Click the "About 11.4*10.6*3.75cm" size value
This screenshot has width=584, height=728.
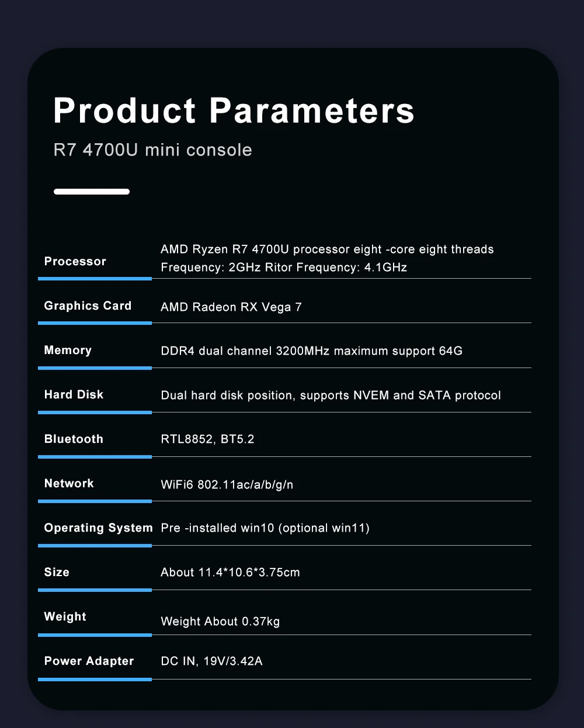point(230,573)
